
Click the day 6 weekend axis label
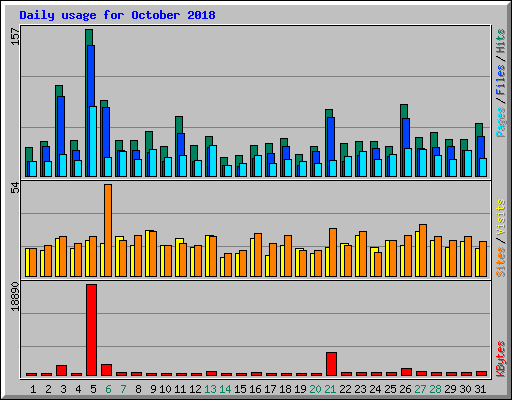(108, 389)
